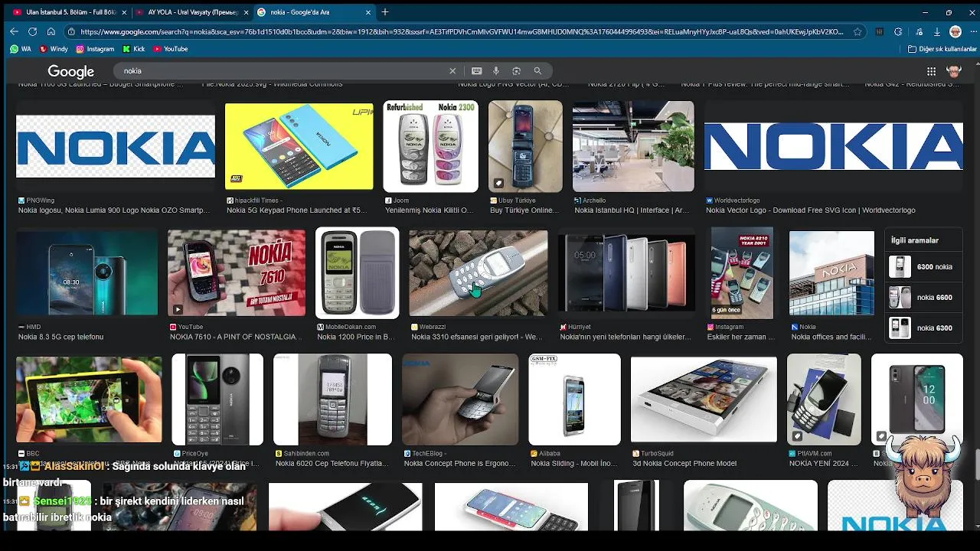
Task: Open Nokia 5G Keypad Phone thumbnail
Action: pos(299,146)
